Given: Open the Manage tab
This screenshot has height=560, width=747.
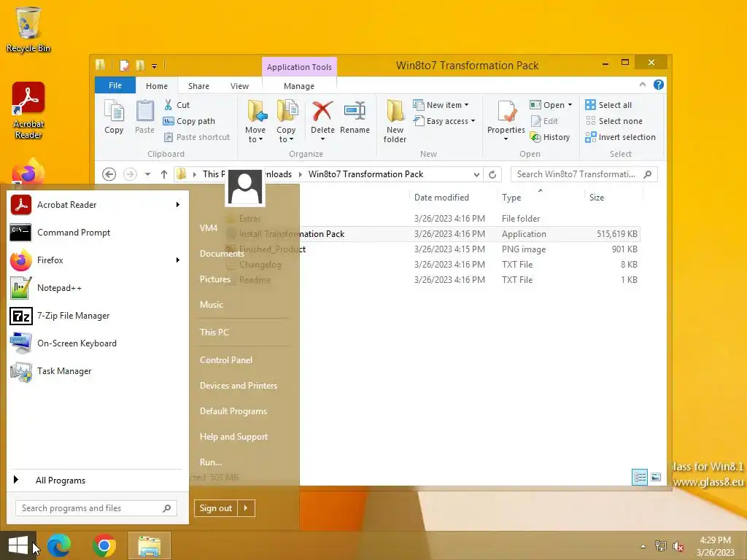Looking at the screenshot, I should pos(298,86).
